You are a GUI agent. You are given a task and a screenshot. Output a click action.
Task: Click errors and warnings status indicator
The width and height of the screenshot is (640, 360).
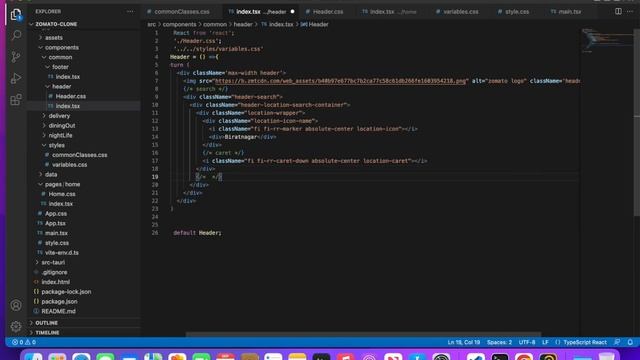coord(24,342)
